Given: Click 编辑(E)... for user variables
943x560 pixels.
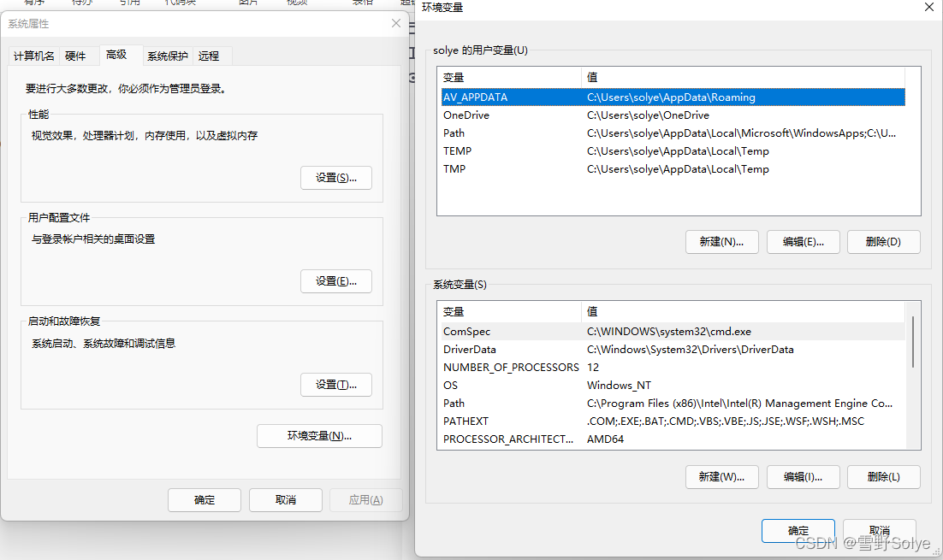Looking at the screenshot, I should (803, 242).
